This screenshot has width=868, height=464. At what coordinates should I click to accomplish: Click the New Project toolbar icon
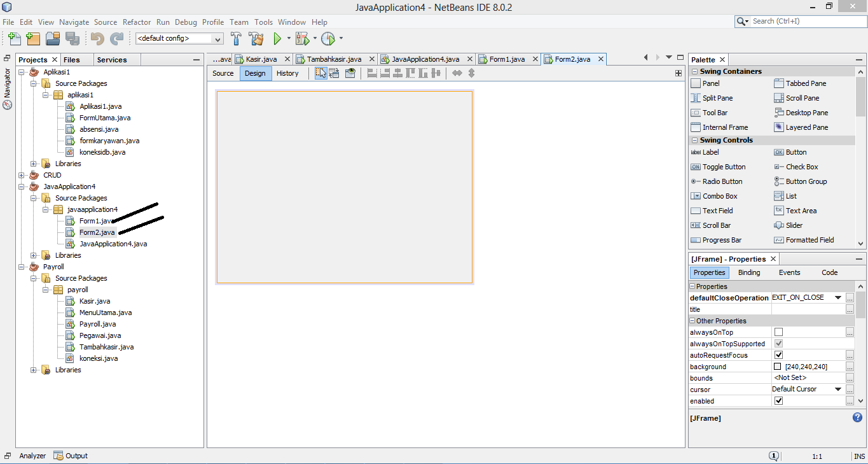(33, 39)
